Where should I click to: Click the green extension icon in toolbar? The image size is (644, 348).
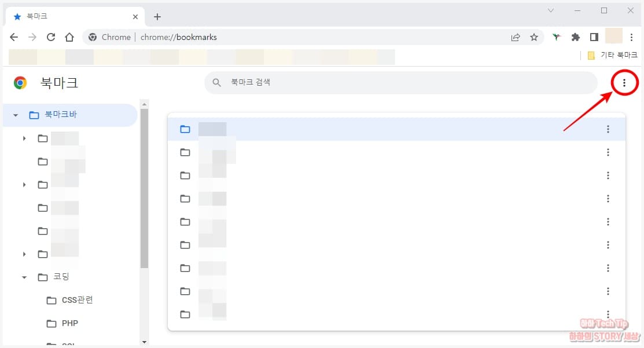556,37
